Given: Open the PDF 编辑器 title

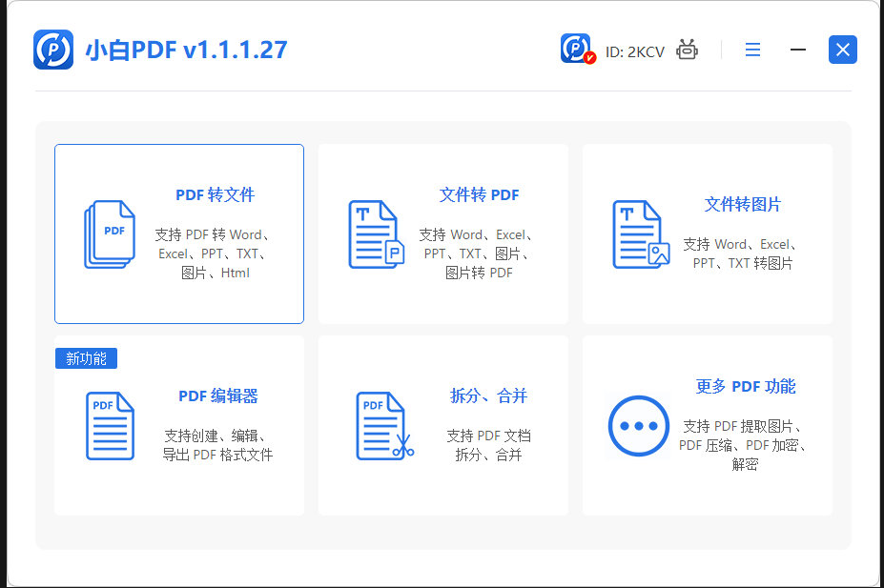Looking at the screenshot, I should (x=218, y=395).
